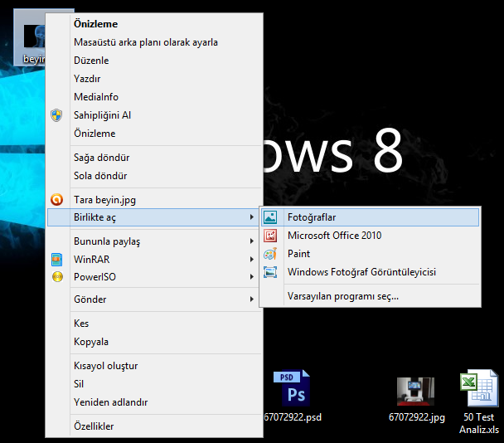
Task: Click the 50 Test Analiz.xls file name
Action: coord(479,423)
